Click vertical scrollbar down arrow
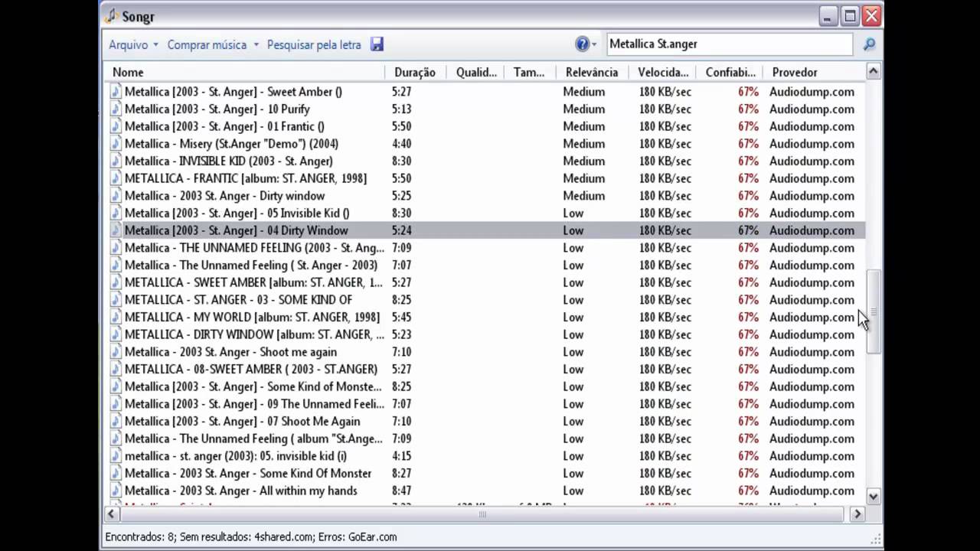The image size is (980, 551). tap(874, 497)
